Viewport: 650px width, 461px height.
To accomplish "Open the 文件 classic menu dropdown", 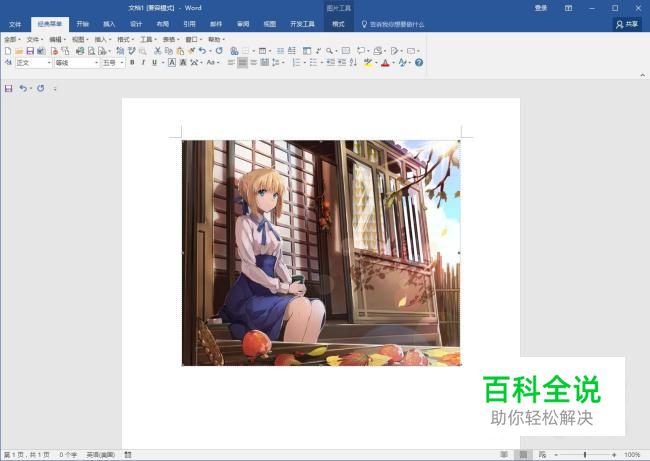I will coord(35,39).
